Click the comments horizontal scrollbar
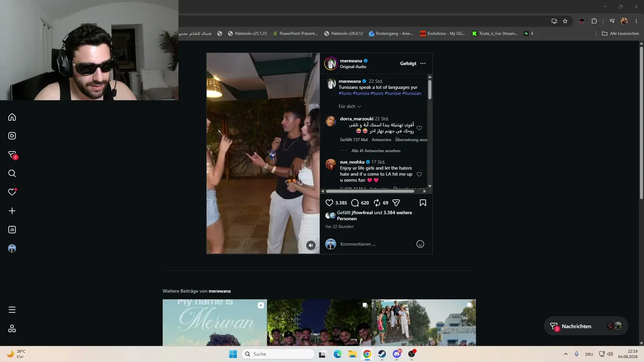Image resolution: width=644 pixels, height=362 pixels. pyautogui.click(x=370, y=191)
